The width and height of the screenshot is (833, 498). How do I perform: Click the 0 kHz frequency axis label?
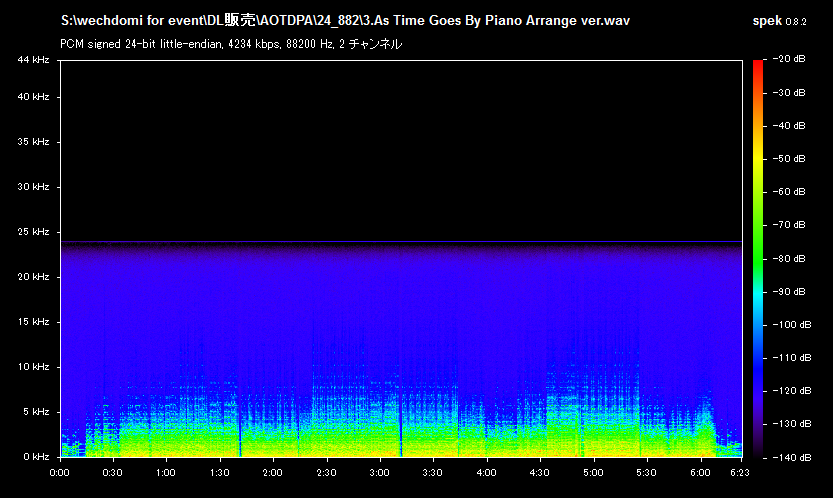pyautogui.click(x=36, y=457)
